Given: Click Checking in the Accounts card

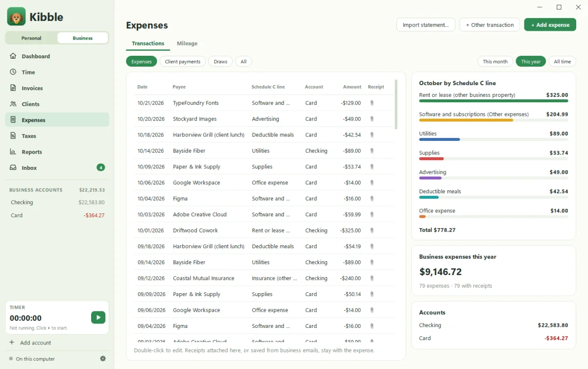Looking at the screenshot, I should (430, 325).
